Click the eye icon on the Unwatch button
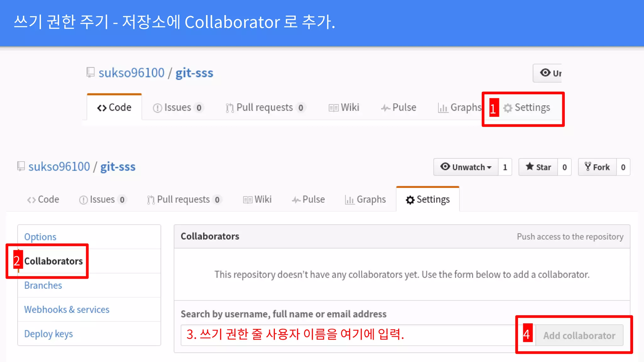 445,167
